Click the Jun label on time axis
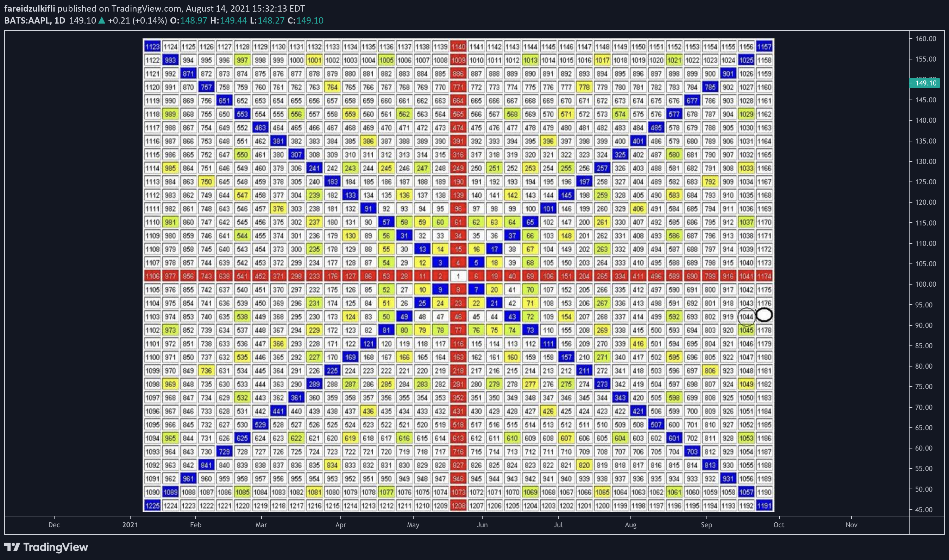This screenshot has width=949, height=560. pos(482,524)
